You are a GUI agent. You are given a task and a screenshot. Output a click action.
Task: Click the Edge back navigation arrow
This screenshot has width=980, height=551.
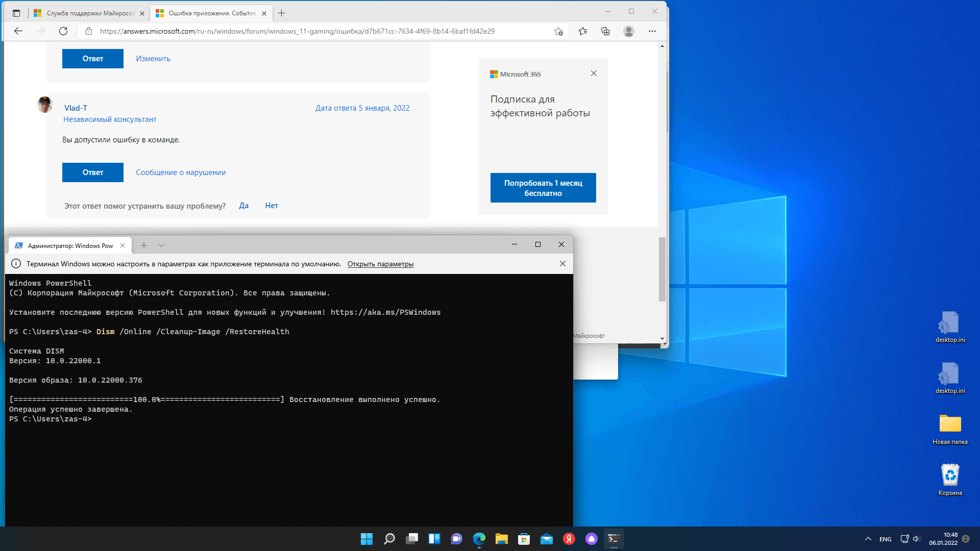18,31
